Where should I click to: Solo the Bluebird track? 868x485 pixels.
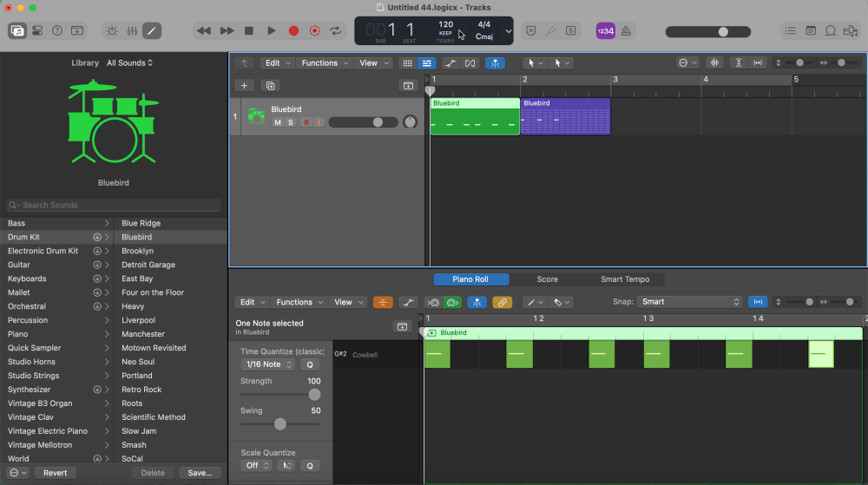290,122
